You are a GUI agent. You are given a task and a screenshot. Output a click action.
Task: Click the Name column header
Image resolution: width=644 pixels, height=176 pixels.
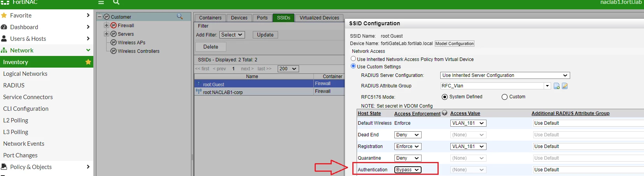252,77
